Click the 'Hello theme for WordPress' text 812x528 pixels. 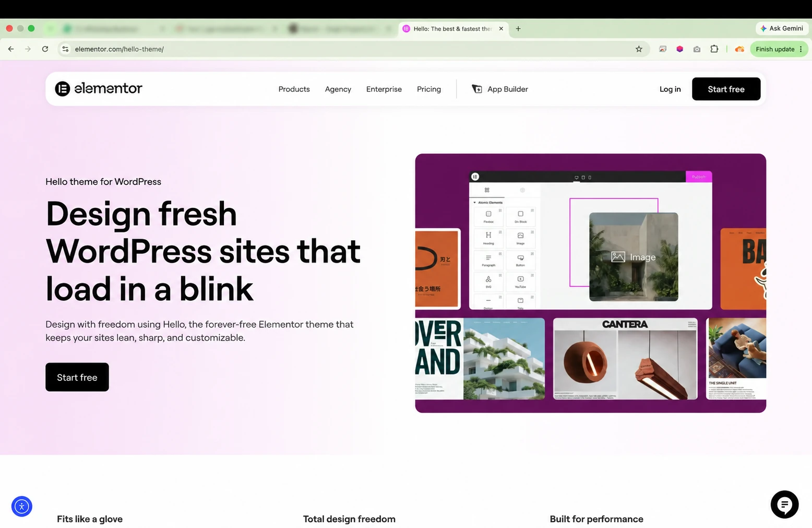[103, 182]
